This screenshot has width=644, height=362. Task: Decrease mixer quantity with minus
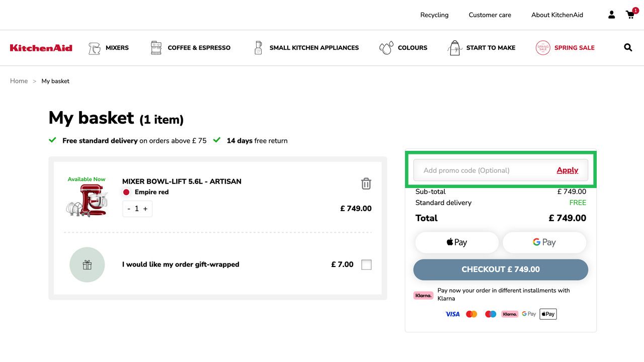click(129, 209)
